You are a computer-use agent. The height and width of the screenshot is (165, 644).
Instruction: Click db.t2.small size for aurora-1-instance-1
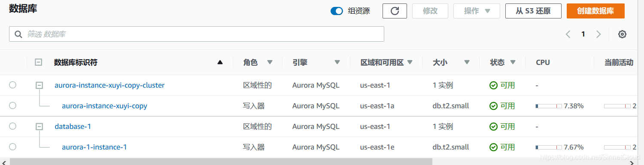coord(451,147)
